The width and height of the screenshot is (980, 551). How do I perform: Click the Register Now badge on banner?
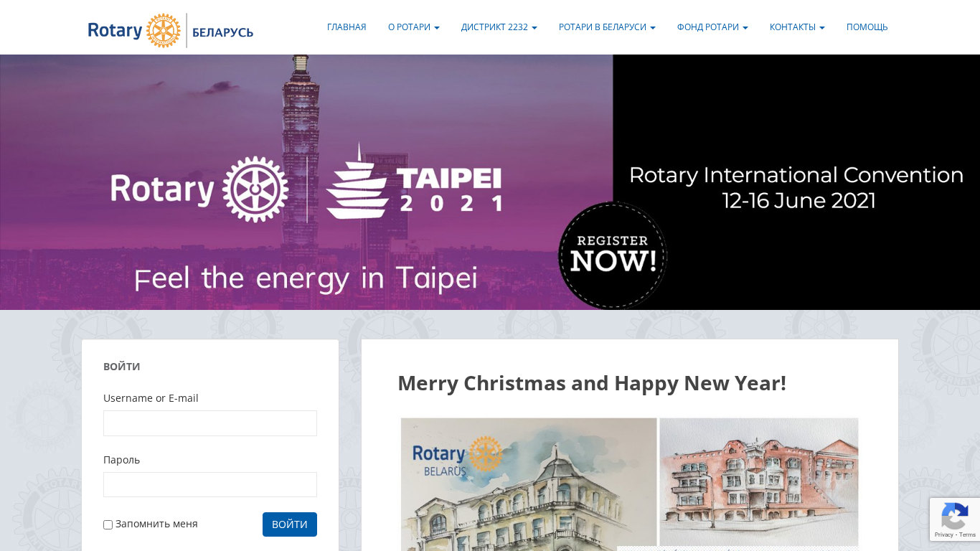[x=613, y=255]
